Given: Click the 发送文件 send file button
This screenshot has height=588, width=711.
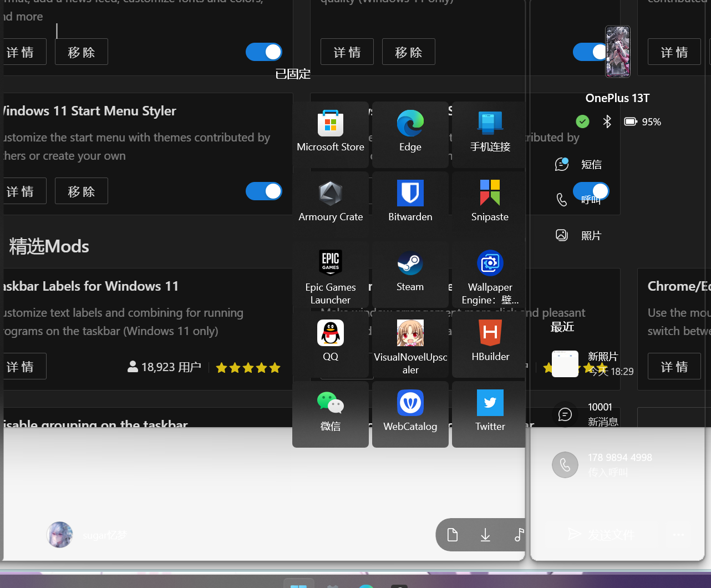Looking at the screenshot, I should 602,534.
